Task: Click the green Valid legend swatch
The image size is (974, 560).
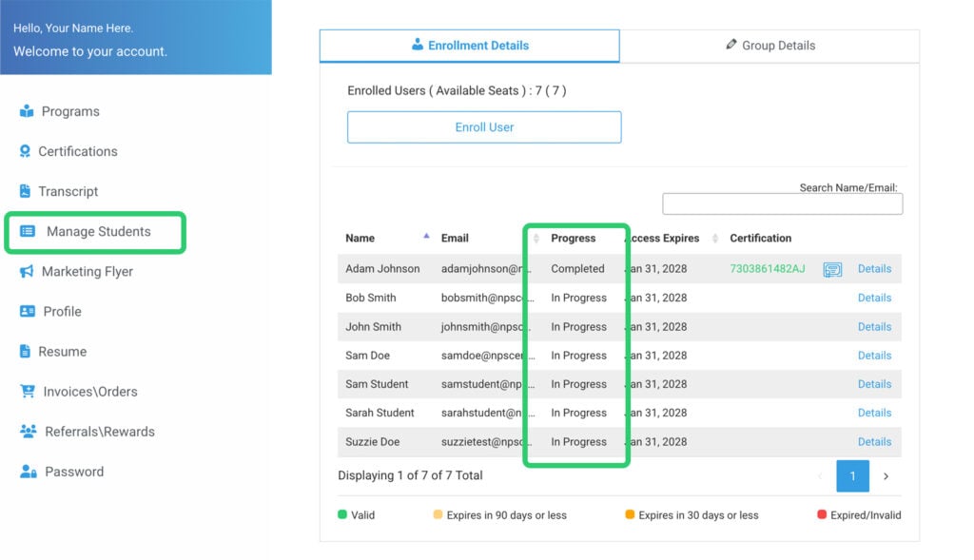Action: (342, 514)
